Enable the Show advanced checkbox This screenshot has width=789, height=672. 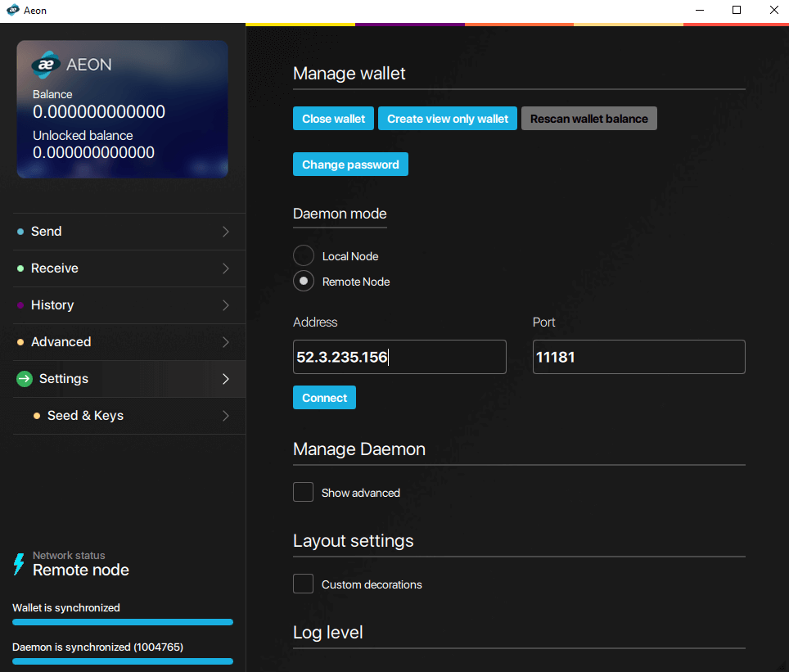pyautogui.click(x=303, y=492)
